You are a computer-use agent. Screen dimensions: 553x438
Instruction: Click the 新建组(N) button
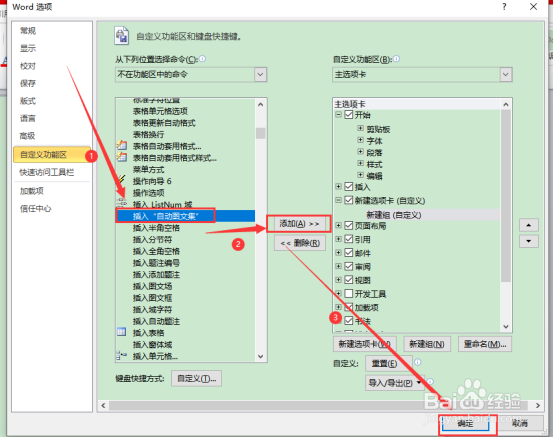pos(427,344)
